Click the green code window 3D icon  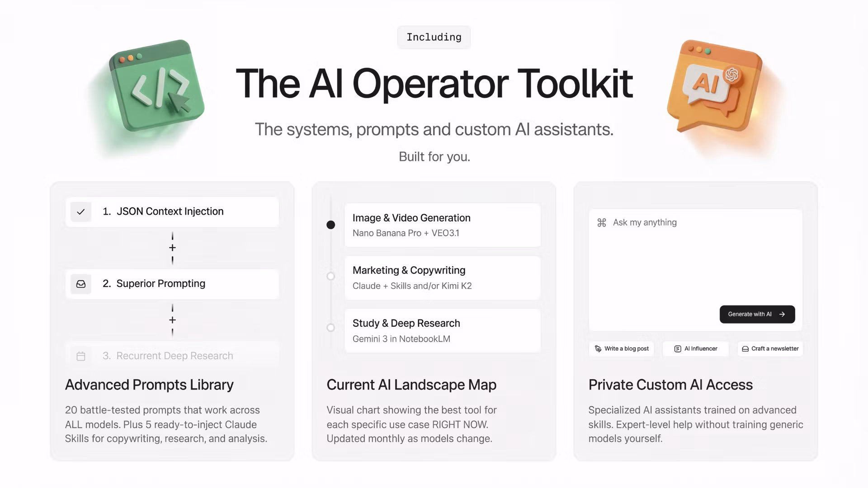(x=157, y=86)
